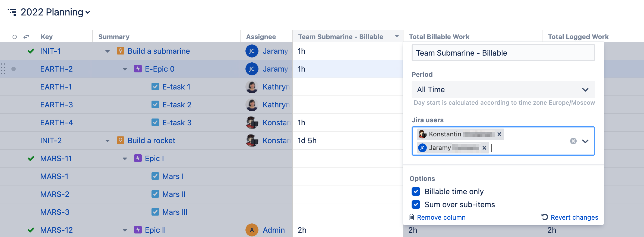Image resolution: width=644 pixels, height=237 pixels.
Task: Click the drag handle beside EARTH-2
Action: [3, 69]
